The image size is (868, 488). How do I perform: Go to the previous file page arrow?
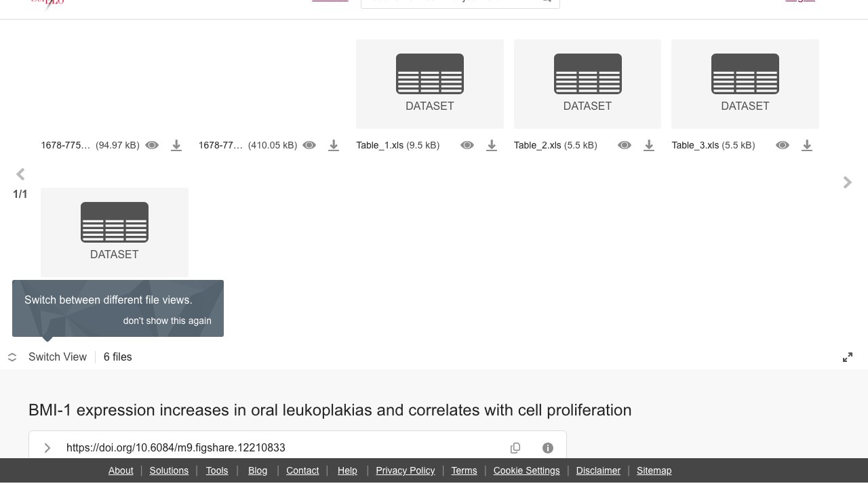20,174
